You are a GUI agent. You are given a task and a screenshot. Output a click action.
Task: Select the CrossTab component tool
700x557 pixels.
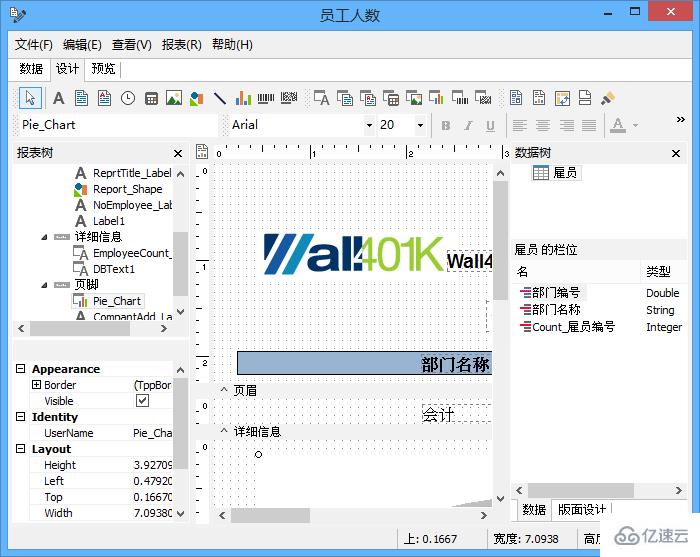[x=562, y=98]
